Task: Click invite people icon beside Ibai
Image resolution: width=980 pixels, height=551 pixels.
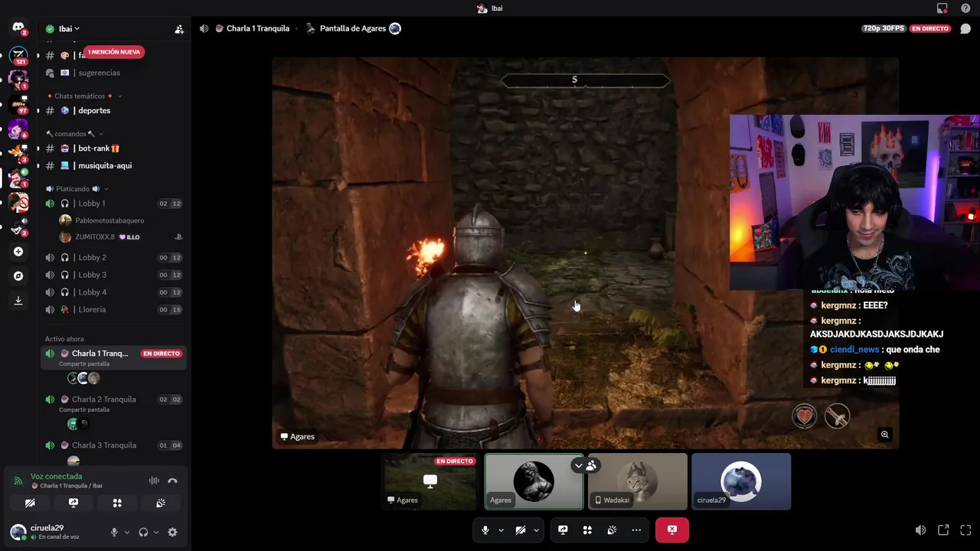Action: click(x=179, y=29)
